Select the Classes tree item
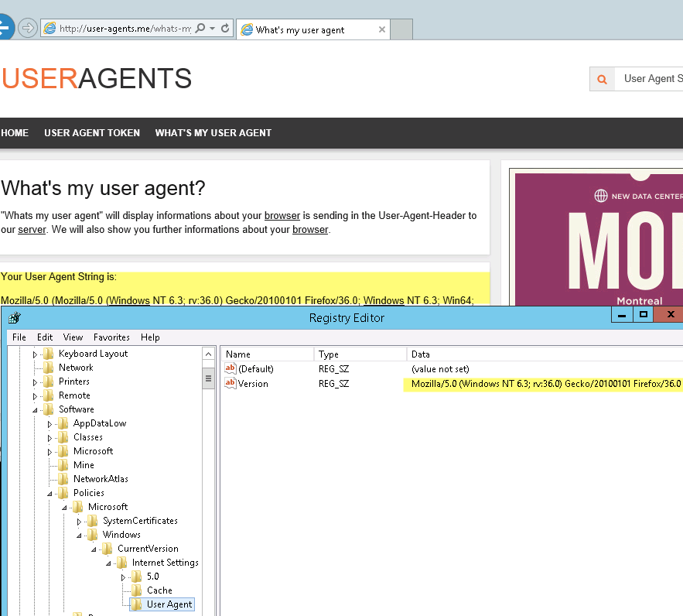Viewport: 683px width, 616px height. click(x=88, y=437)
